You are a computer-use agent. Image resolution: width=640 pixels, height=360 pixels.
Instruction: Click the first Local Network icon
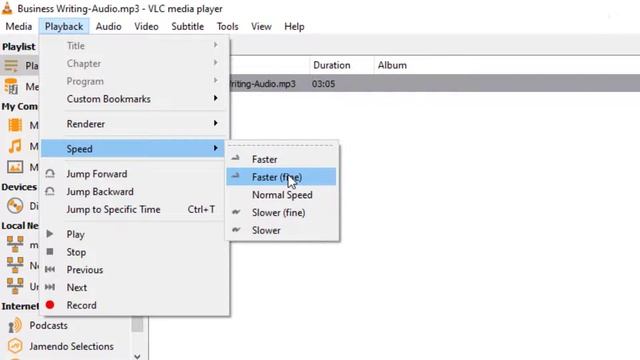(15, 244)
